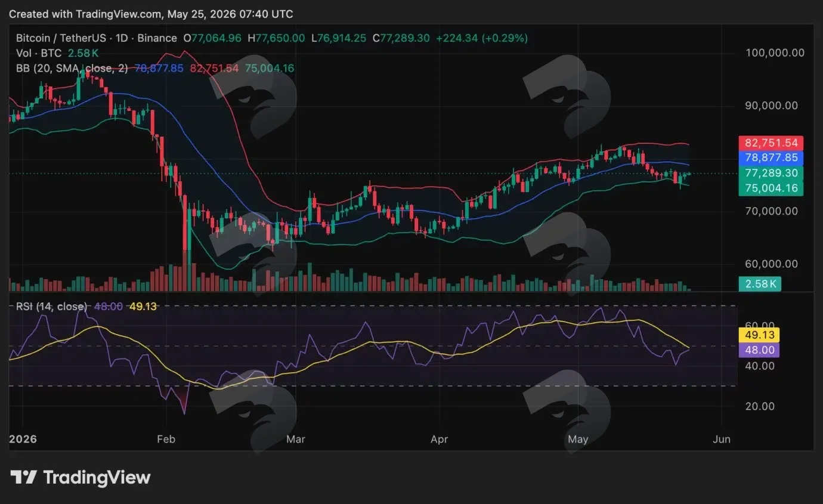Click the green 75,004.16 price axis tag

point(771,188)
